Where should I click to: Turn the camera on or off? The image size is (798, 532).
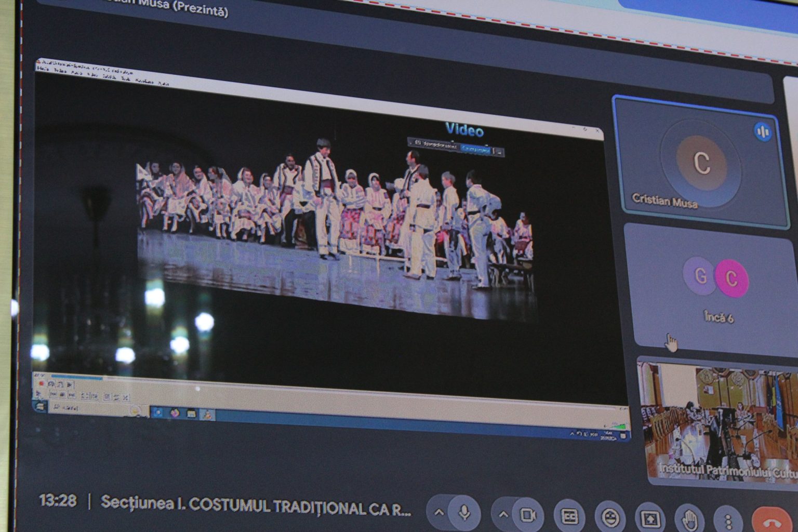click(x=528, y=515)
